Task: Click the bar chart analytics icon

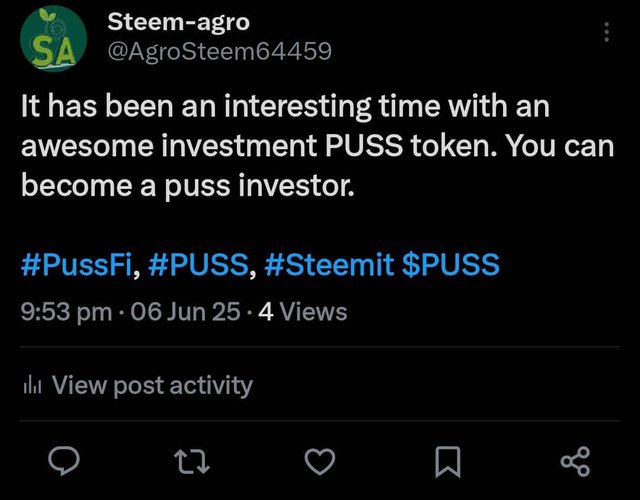Action: tap(32, 385)
